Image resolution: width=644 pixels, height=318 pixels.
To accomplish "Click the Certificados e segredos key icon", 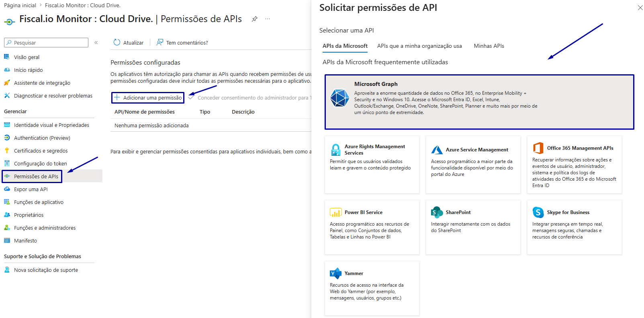I will (7, 151).
